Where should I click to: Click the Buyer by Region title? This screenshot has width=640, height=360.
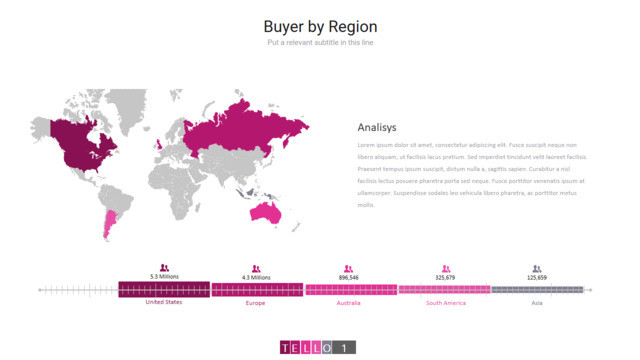click(320, 27)
